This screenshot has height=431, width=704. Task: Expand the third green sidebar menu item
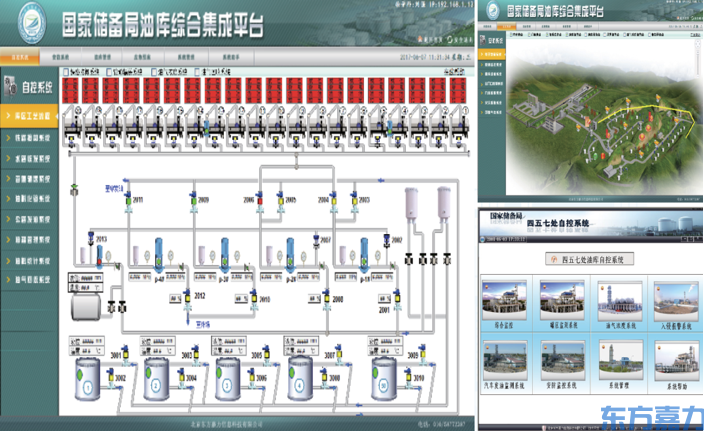[30, 159]
